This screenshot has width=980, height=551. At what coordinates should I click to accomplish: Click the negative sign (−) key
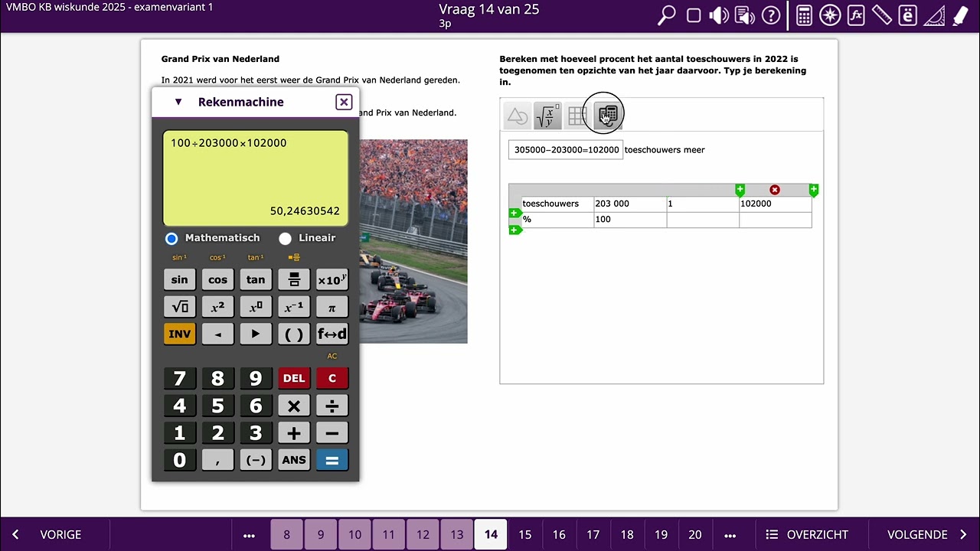(256, 460)
